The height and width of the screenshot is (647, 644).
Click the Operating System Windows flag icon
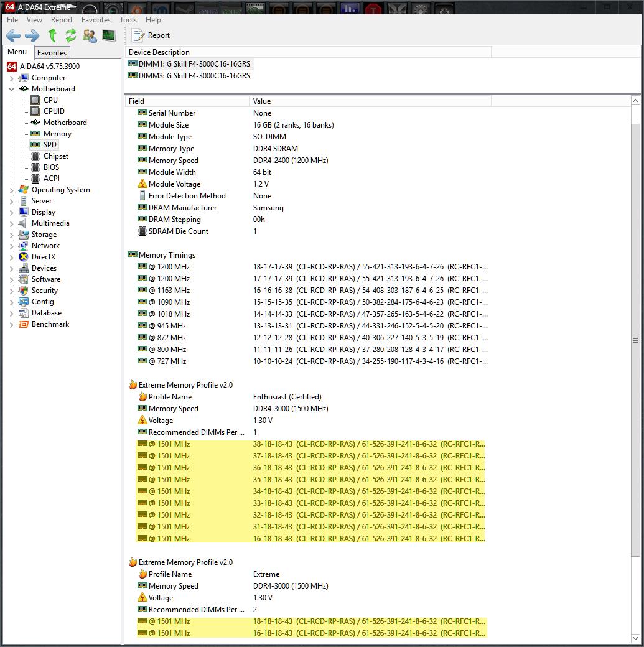(24, 189)
